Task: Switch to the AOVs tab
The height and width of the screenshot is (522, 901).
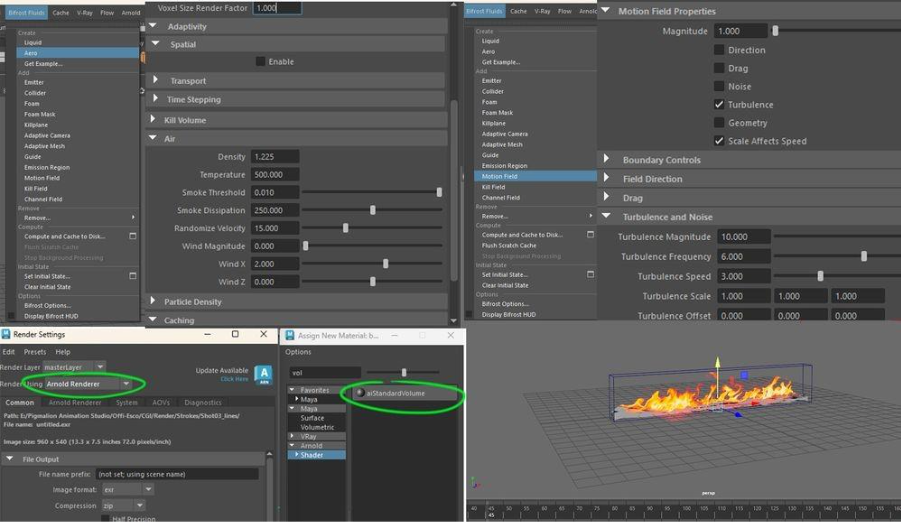Action: (x=161, y=402)
